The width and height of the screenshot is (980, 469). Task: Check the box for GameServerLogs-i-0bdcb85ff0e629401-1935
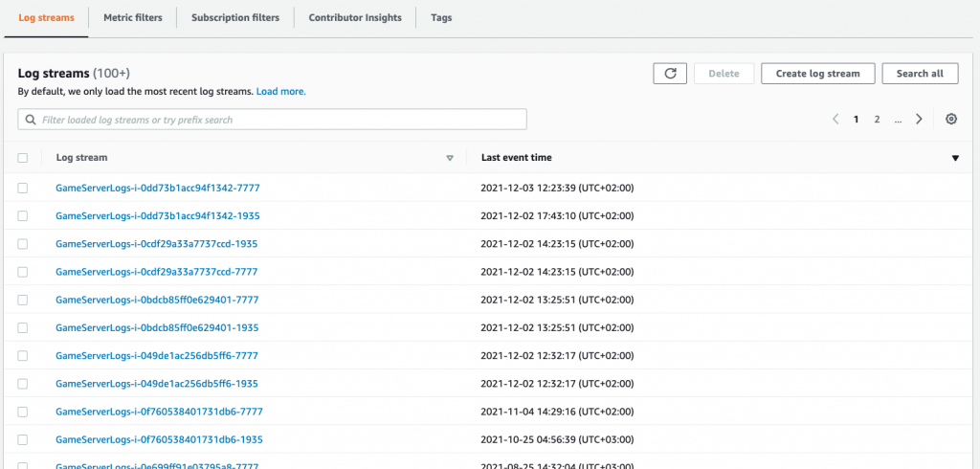[x=23, y=327]
